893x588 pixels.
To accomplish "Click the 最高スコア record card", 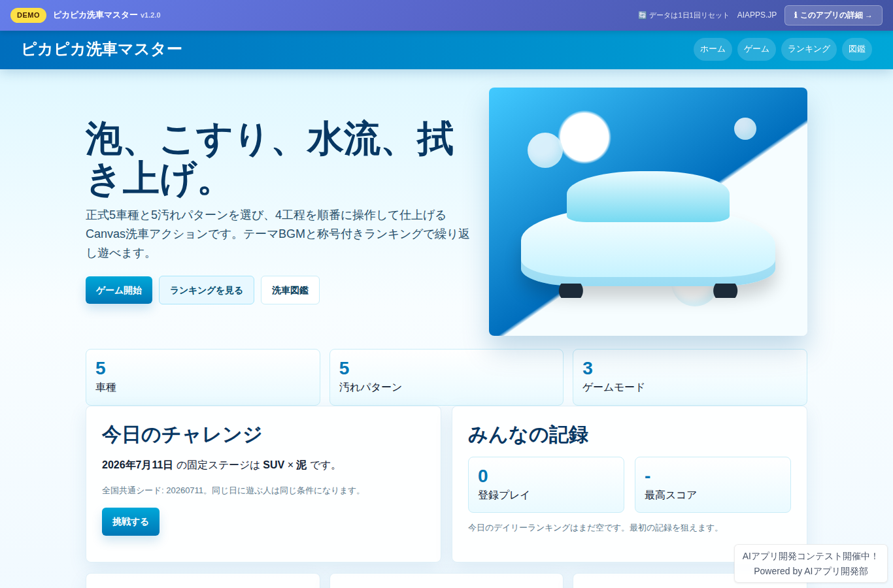I will click(713, 485).
